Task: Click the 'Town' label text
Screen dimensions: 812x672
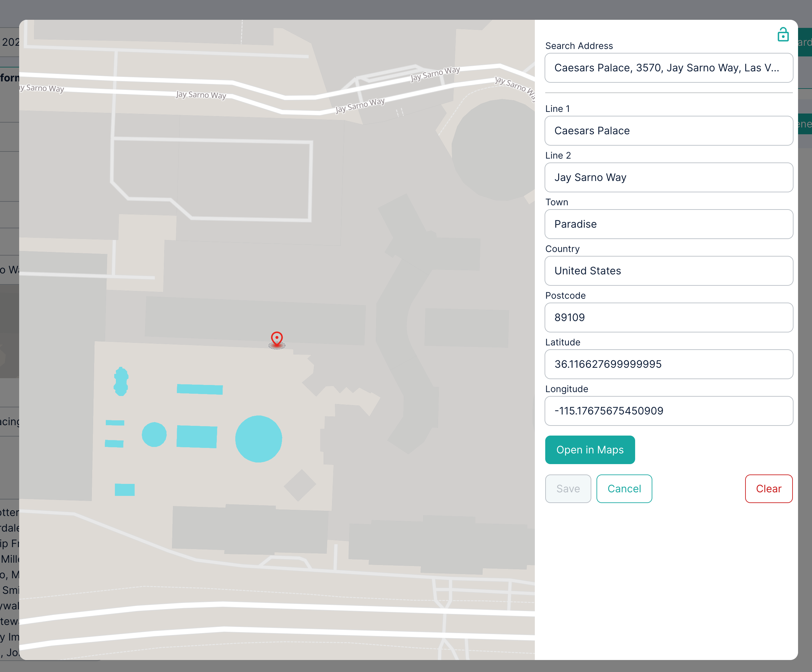Action: pos(556,202)
